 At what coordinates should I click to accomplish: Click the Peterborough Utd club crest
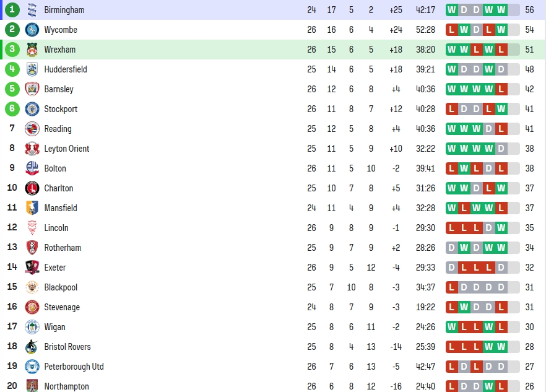pyautogui.click(x=32, y=367)
